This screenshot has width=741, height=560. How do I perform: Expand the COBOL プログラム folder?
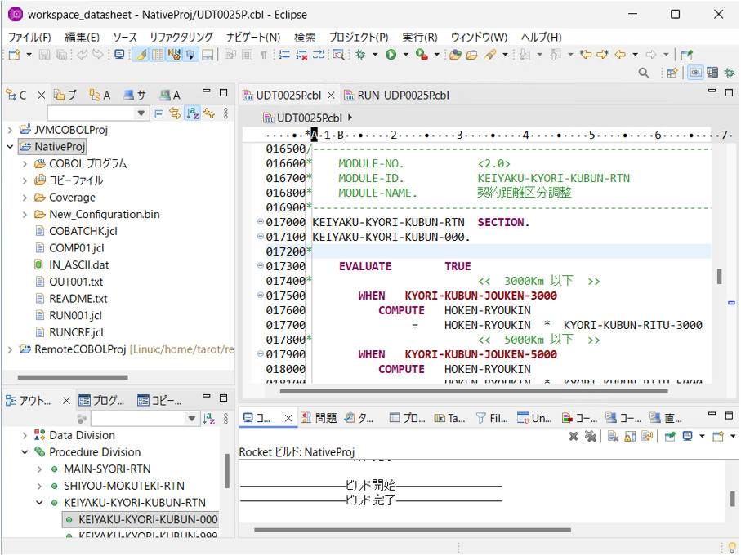pyautogui.click(x=25, y=163)
